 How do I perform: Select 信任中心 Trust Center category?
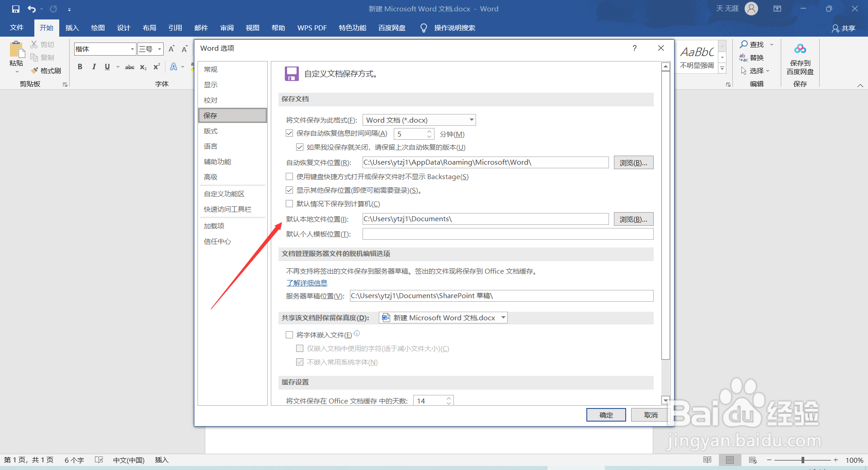point(232,241)
